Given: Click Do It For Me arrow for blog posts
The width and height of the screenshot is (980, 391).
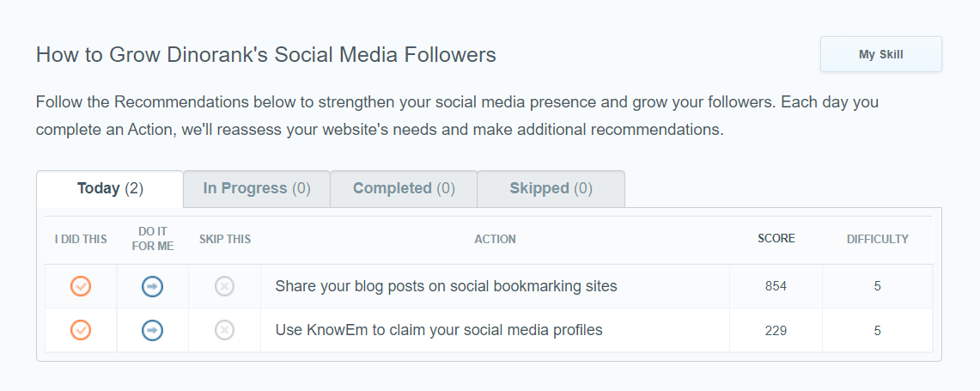Looking at the screenshot, I should (153, 286).
